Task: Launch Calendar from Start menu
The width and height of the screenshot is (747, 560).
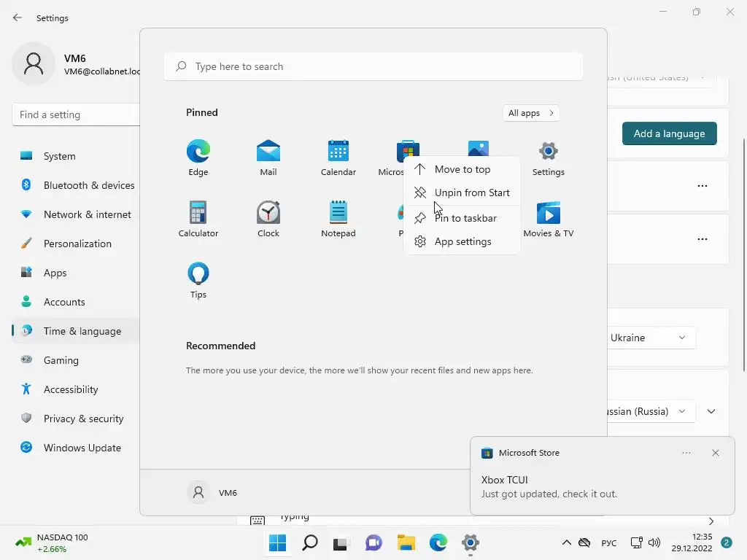Action: [338, 157]
